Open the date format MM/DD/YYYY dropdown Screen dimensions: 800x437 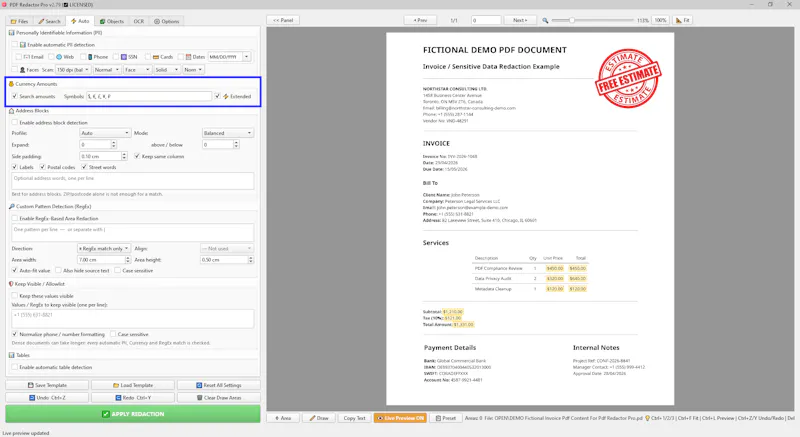[x=229, y=57]
